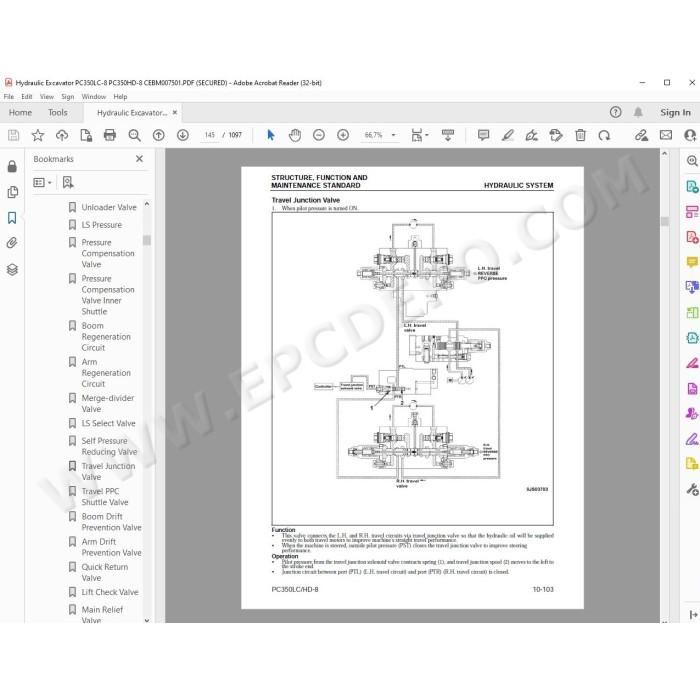Open the right pane search zoom icon
Screen dimensions: 700x700
pyautogui.click(x=692, y=161)
